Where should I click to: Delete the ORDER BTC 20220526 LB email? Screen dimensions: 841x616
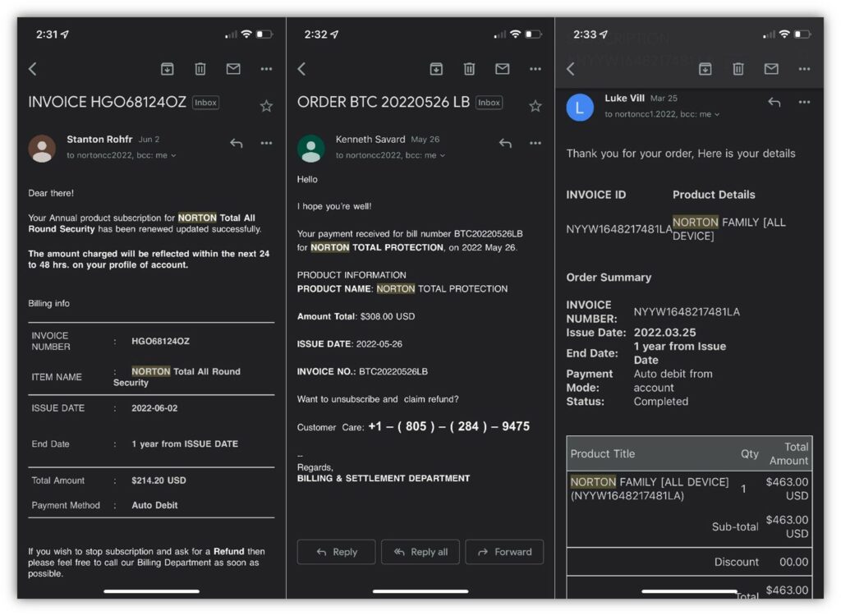click(469, 69)
